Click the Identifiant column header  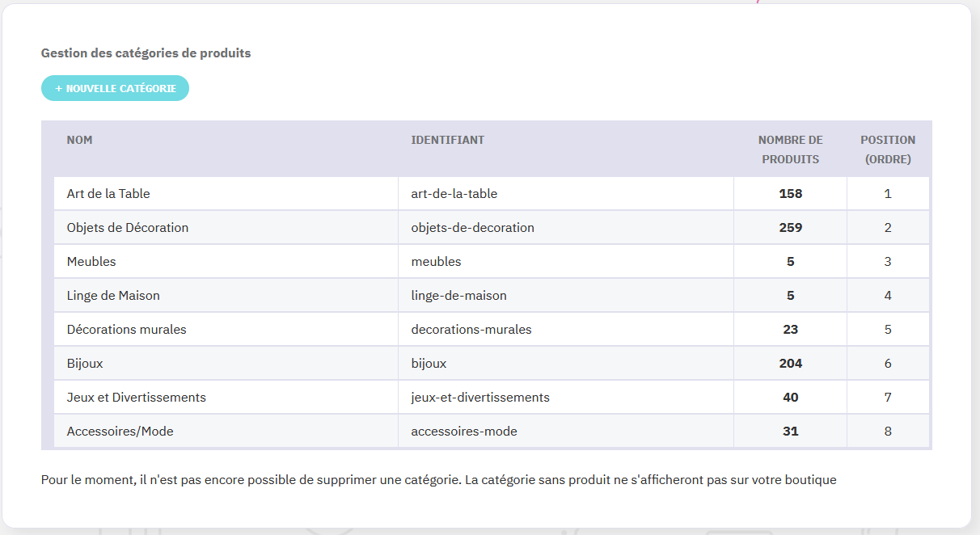click(x=447, y=140)
